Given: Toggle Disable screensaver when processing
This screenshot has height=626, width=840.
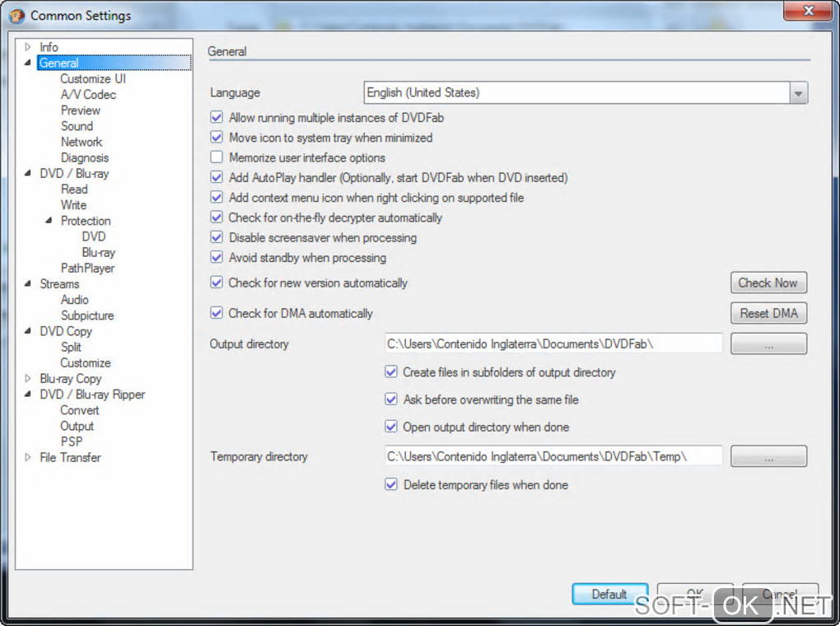Looking at the screenshot, I should point(217,237).
